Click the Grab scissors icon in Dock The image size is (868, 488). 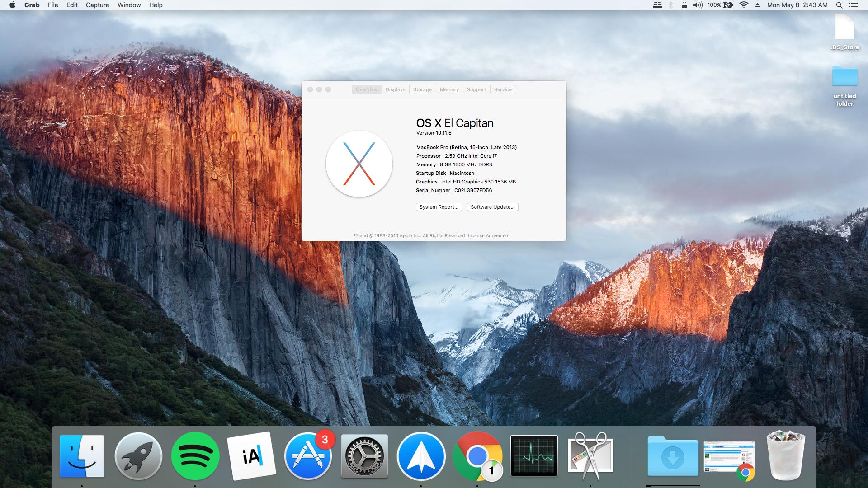pyautogui.click(x=590, y=456)
